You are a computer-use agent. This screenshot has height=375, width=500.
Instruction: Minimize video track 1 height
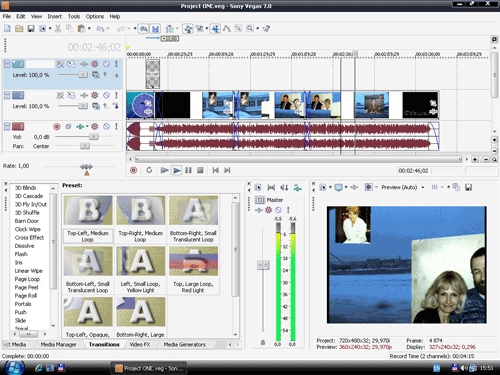pos(7,62)
